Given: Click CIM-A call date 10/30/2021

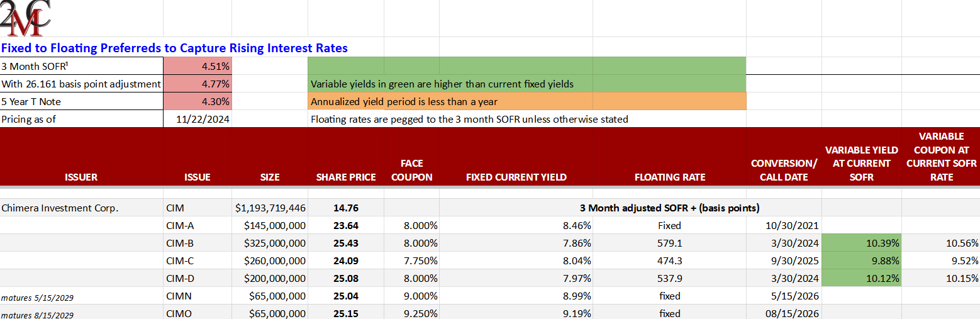Looking at the screenshot, I should click(784, 225).
